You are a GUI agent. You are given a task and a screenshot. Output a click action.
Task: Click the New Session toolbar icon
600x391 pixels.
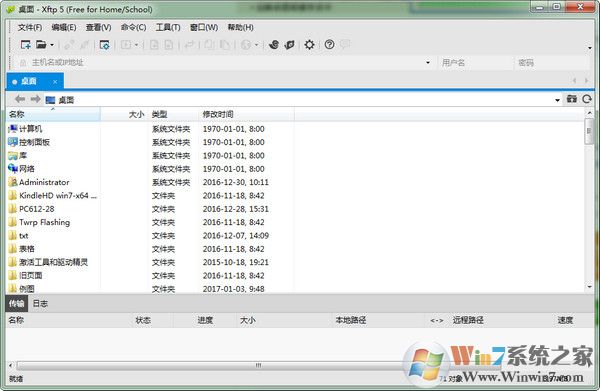coord(26,45)
